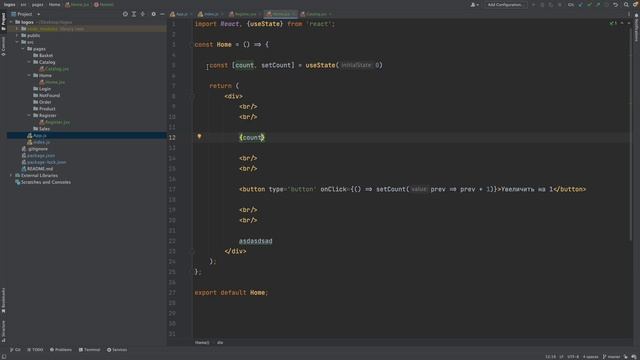Open the Problems tool window
Image resolution: width=640 pixels, height=360 pixels.
[61, 350]
